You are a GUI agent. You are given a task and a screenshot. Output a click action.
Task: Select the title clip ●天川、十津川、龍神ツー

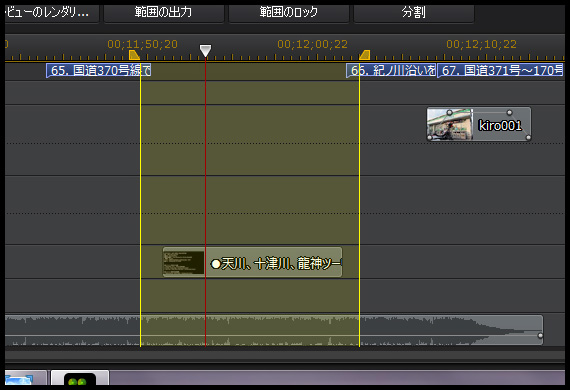tap(252, 262)
